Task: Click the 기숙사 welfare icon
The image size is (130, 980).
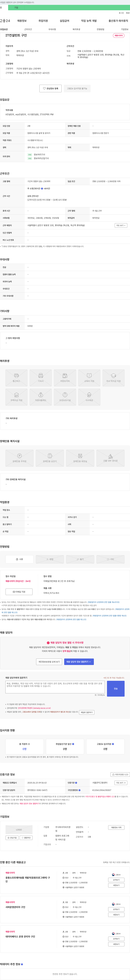Action: point(41,378)
